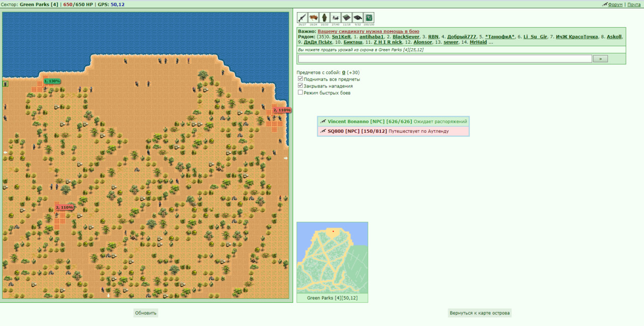The width and height of the screenshot is (644, 326).
Task: Toggle 'Закрывать нападения' checkbox
Action: coord(300,86)
